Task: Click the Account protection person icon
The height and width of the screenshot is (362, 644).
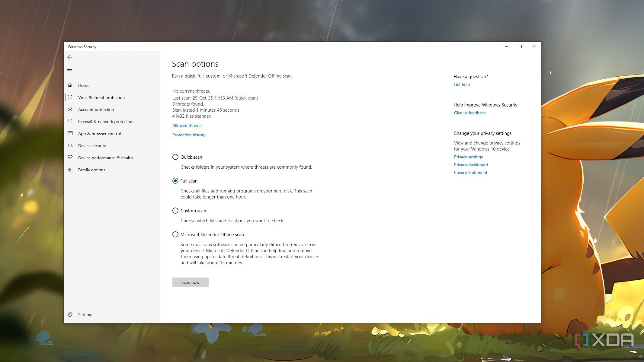Action: click(x=70, y=110)
